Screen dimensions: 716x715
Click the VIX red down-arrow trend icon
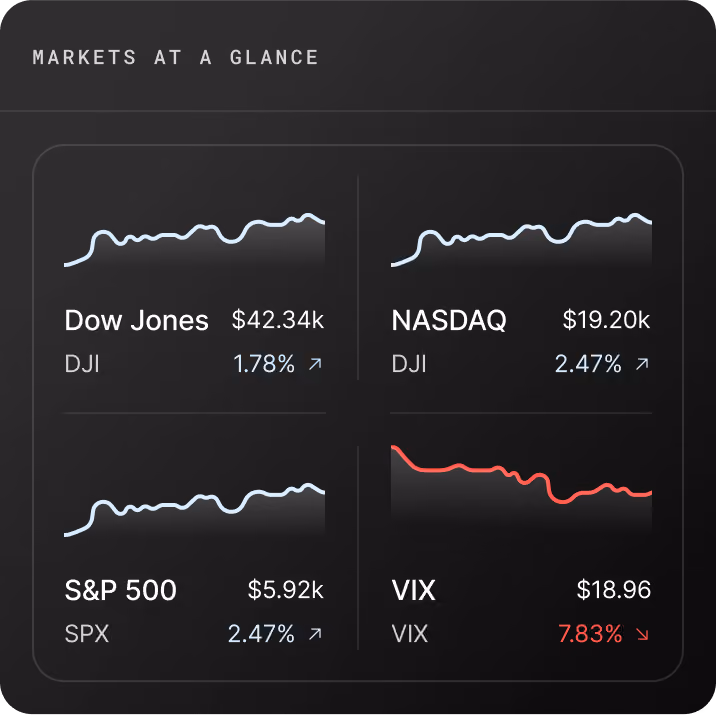click(642, 634)
